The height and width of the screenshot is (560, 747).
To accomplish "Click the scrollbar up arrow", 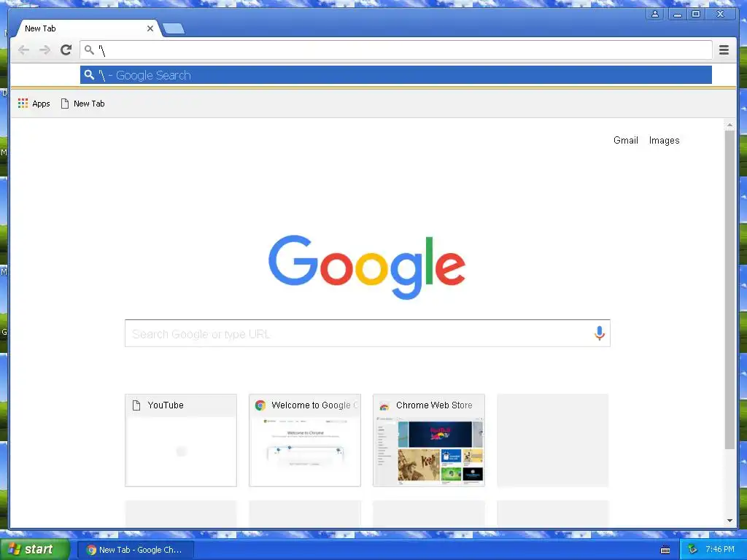I will pyautogui.click(x=729, y=125).
